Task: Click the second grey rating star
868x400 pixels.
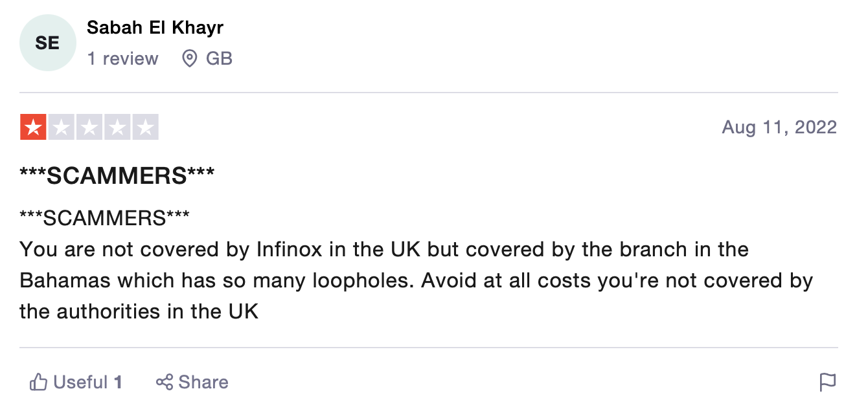Action: tap(62, 128)
